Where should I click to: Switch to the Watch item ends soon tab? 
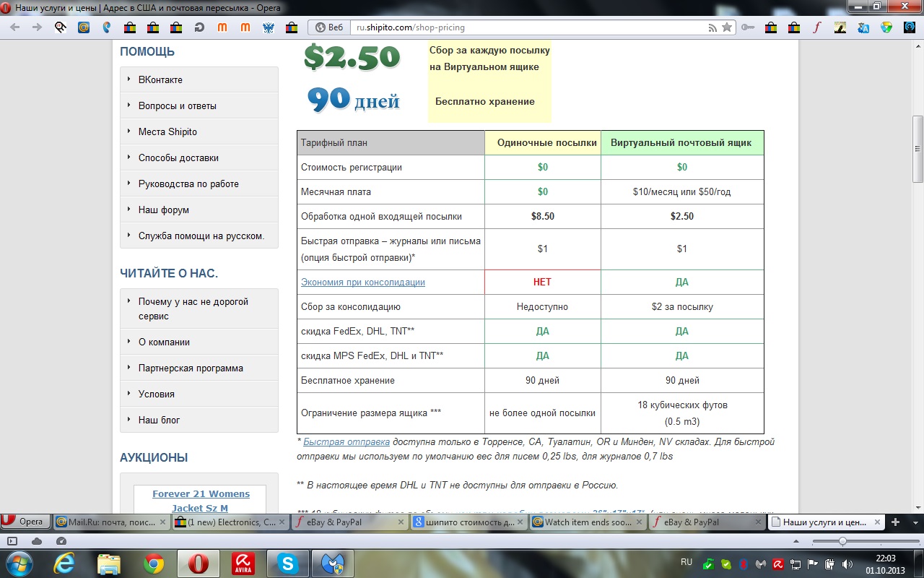[x=586, y=522]
